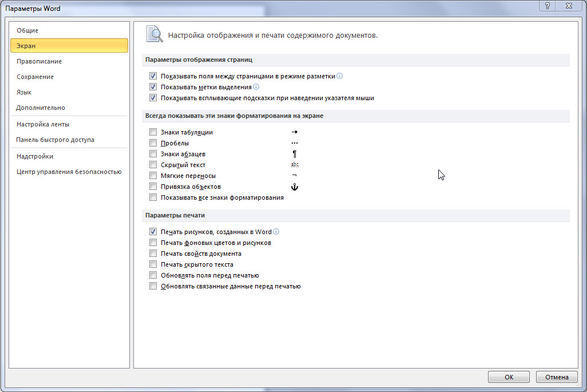This screenshot has height=392, width=587.
Task: Open the 'Сохранение' category
Action: 69,76
